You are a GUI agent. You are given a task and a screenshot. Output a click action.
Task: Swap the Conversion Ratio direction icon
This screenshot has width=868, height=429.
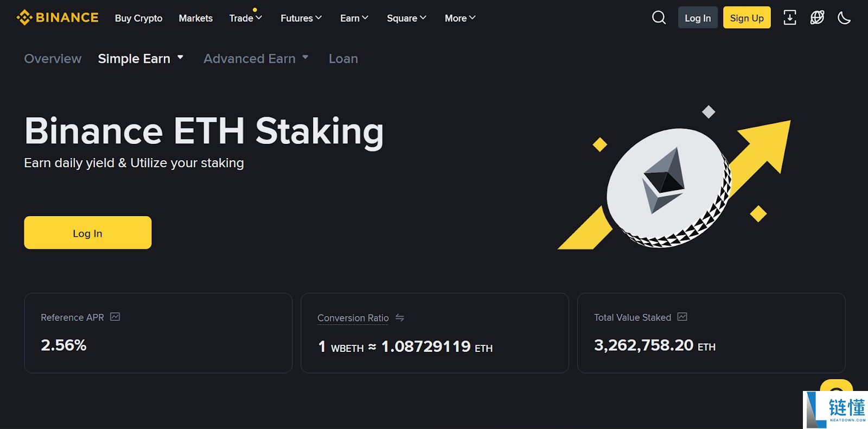pos(400,318)
